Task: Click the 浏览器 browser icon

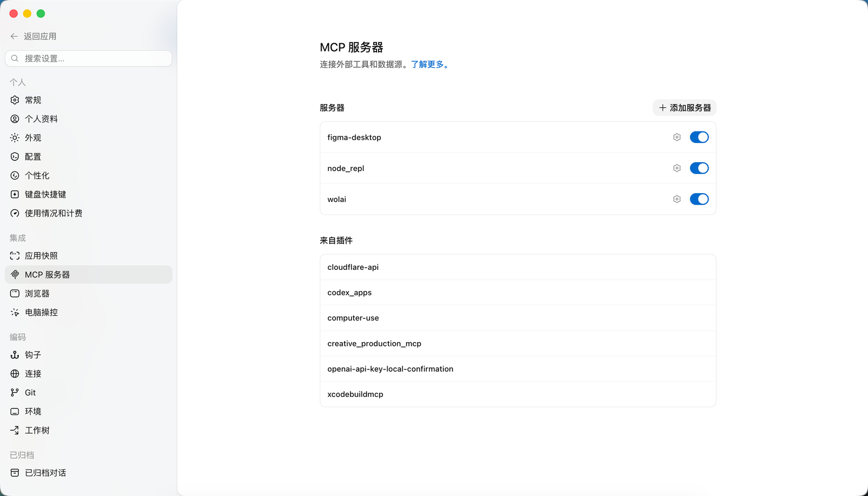Action: point(15,293)
